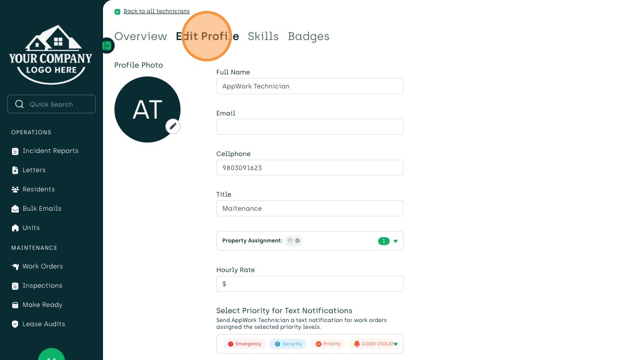The image size is (644, 360).
Task: Click the Bulk Emails envelope icon
Action: pos(15,209)
